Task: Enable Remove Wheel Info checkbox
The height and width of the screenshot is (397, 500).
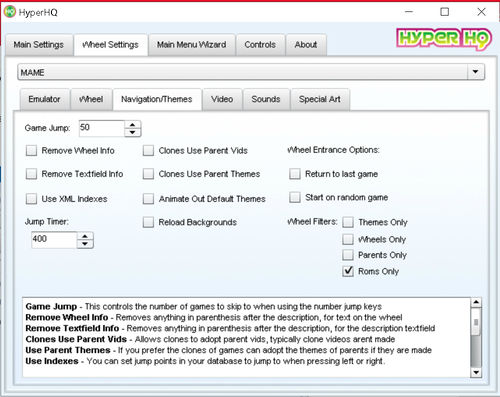Action: (31, 151)
